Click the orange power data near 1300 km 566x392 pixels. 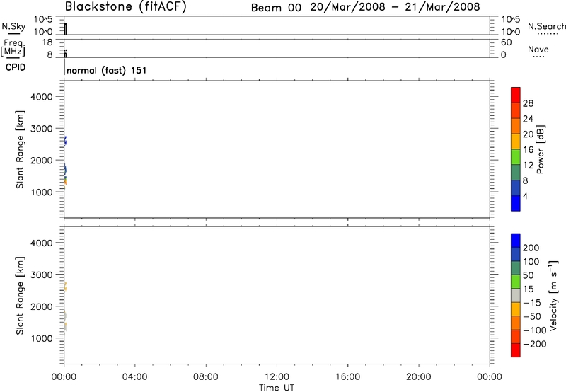tap(65, 182)
